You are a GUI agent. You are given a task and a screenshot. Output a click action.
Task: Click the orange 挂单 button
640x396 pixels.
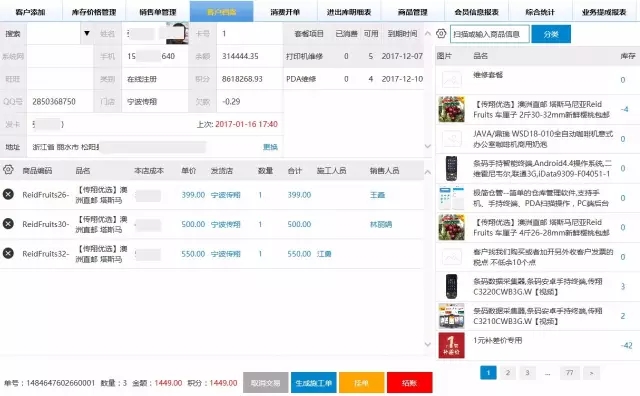[x=362, y=383]
